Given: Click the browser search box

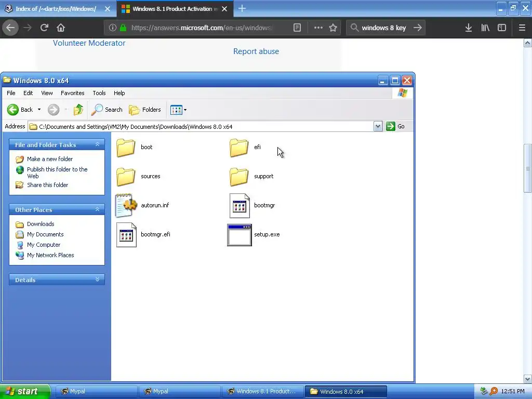Looking at the screenshot, I should point(385,28).
